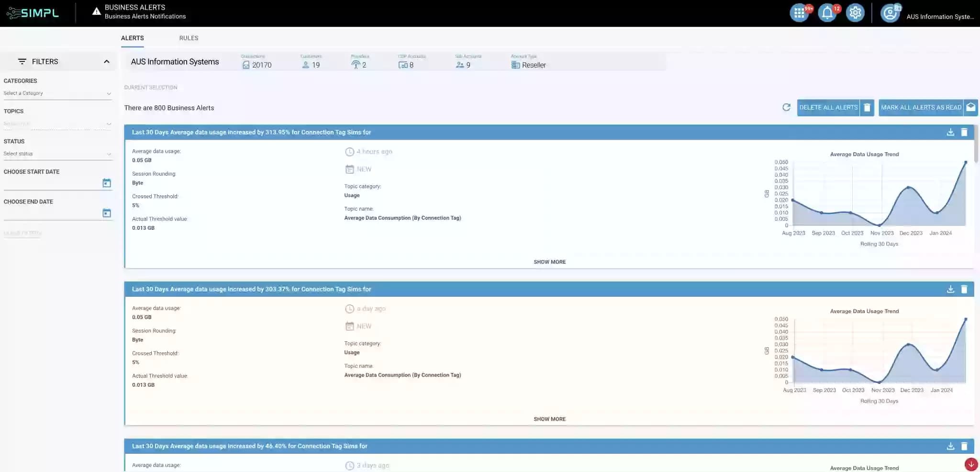The width and height of the screenshot is (980, 472).
Task: Open the start date calendar picker
Action: pos(107,183)
